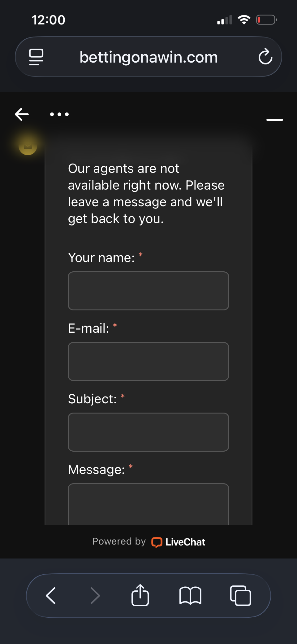Screen dimensions: 297x644
Task: Open Safari page settings icon
Action: 36,57
